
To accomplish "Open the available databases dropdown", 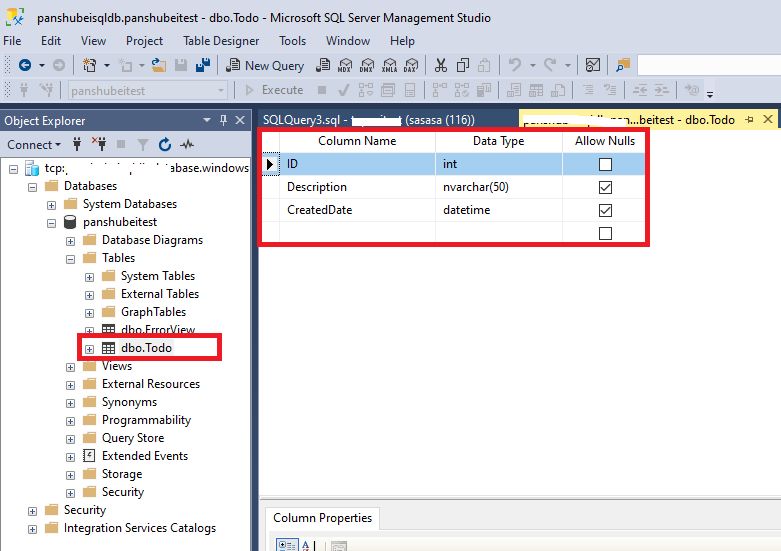I will (x=221, y=91).
